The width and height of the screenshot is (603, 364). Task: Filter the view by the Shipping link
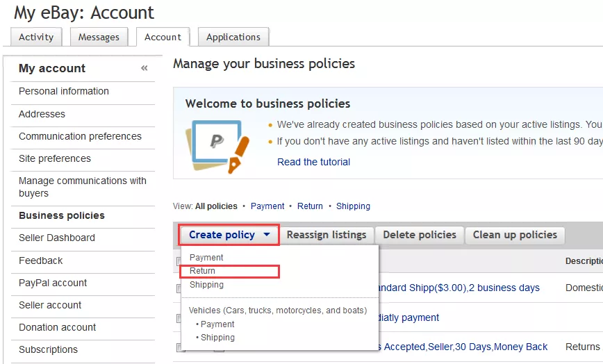(353, 206)
